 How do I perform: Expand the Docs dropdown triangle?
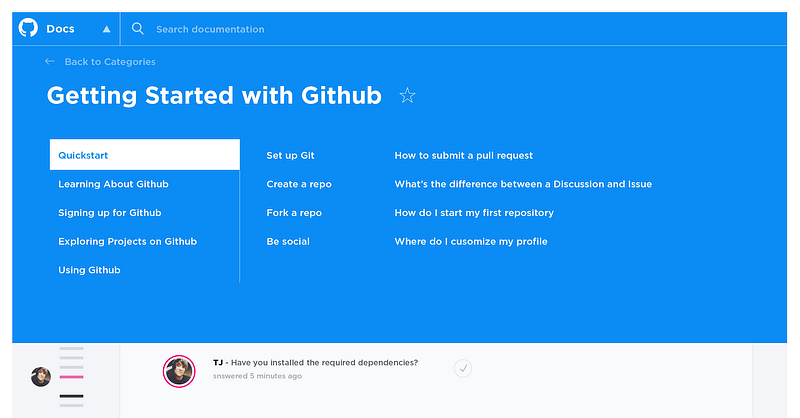107,29
